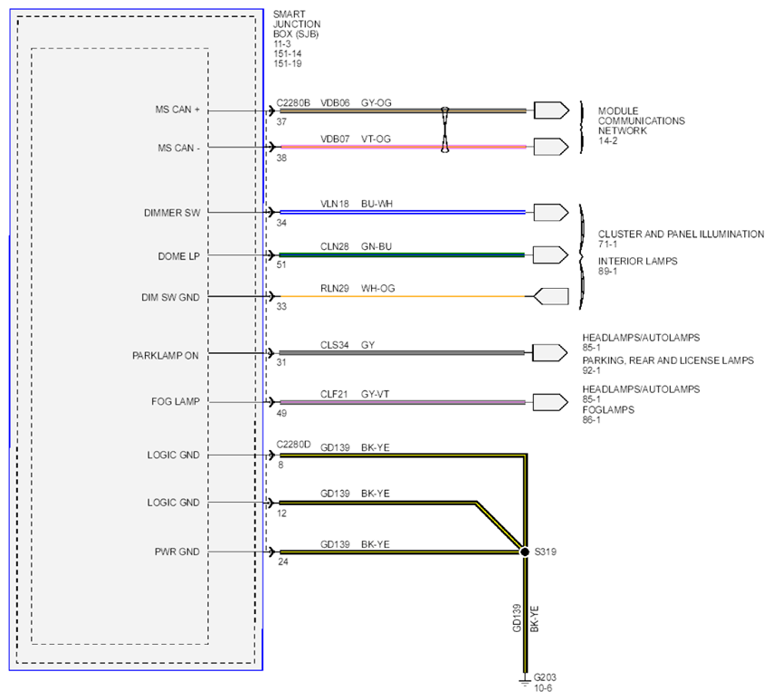The width and height of the screenshot is (773, 700).
Task: Open the FOGLAMPS reference
Action: [608, 410]
